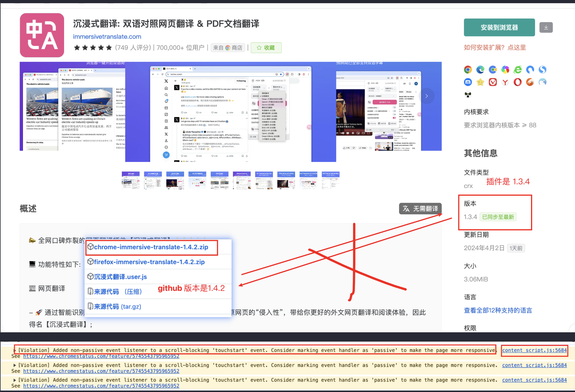
Task: Click the Maxthon browser icon
Action: point(468,82)
